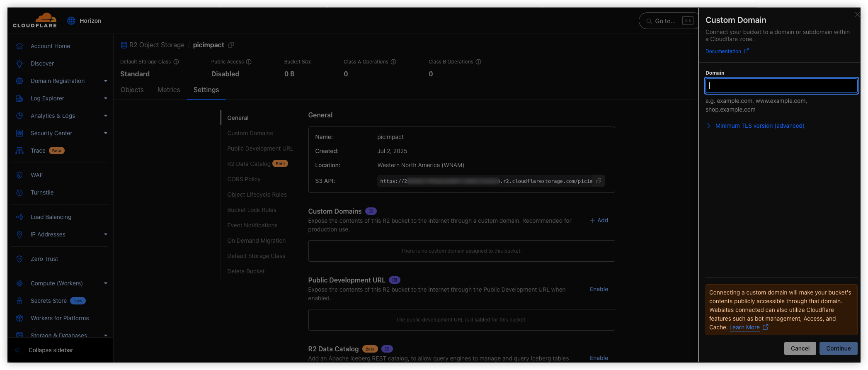Expand Analytics & Logs menu

coord(106,116)
